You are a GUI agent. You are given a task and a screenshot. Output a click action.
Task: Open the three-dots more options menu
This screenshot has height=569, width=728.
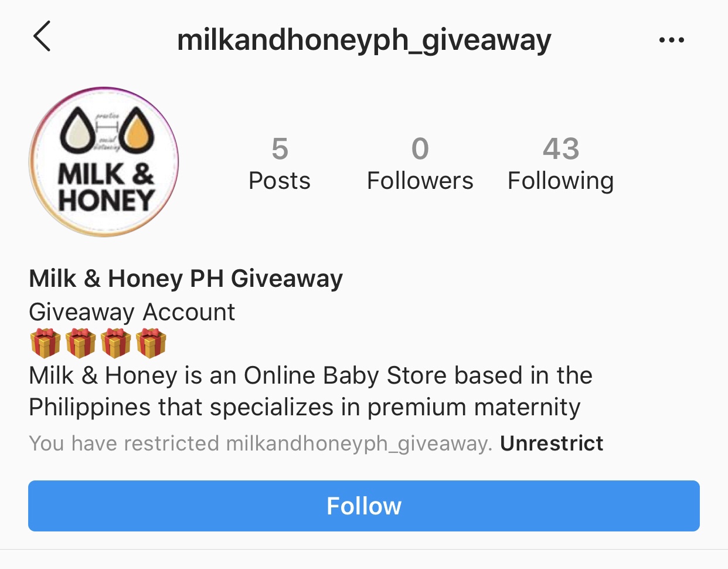[671, 40]
